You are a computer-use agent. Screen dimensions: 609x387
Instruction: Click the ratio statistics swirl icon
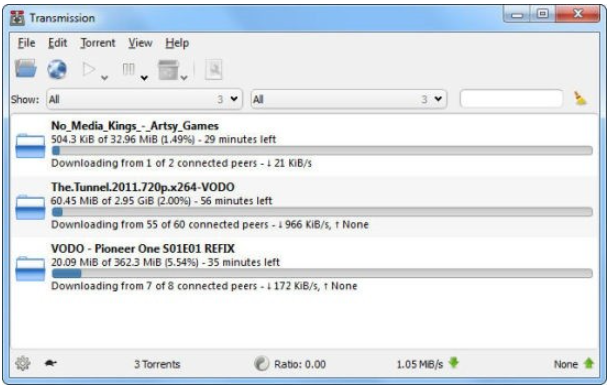tap(261, 364)
